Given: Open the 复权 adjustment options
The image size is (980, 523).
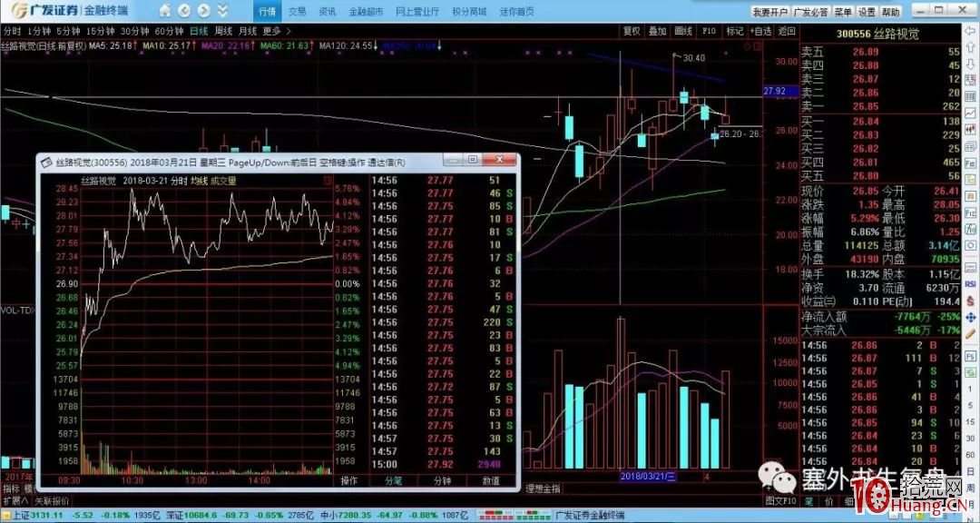Looking at the screenshot, I should pos(632,31).
